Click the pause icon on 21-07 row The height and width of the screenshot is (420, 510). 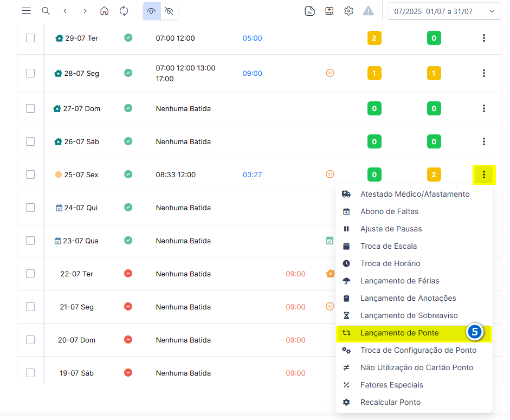coord(330,306)
